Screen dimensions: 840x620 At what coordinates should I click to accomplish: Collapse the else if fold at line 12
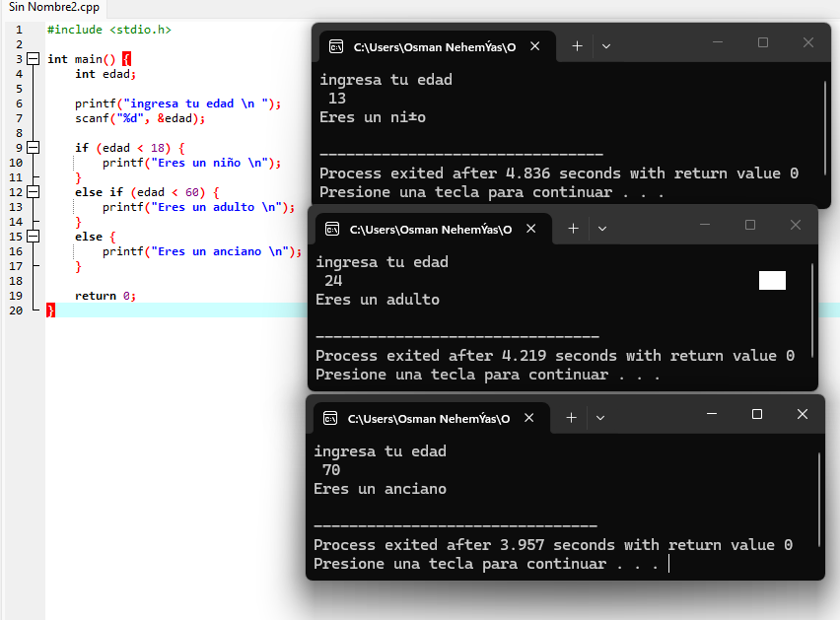coord(34,192)
